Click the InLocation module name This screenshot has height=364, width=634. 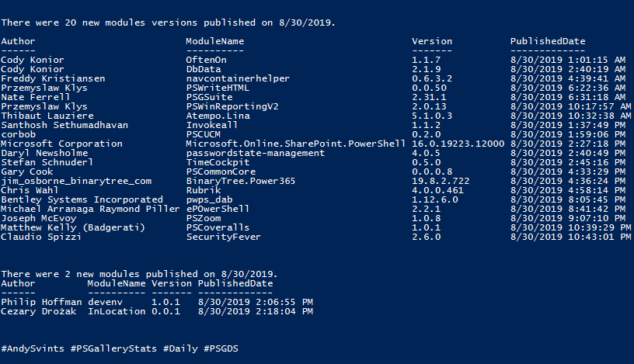[117, 311]
